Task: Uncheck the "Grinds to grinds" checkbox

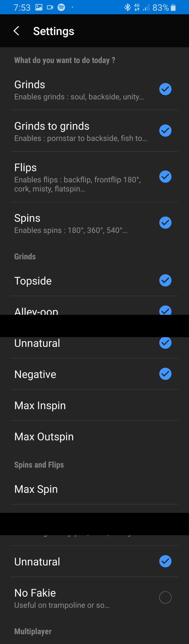Action: [x=165, y=130]
